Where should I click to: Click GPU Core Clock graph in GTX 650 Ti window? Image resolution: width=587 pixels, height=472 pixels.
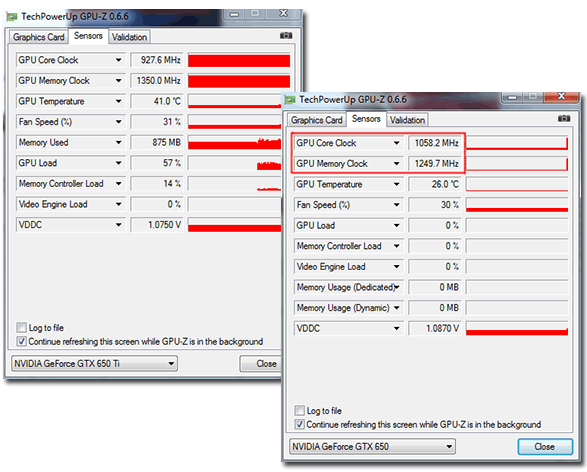coord(239,60)
